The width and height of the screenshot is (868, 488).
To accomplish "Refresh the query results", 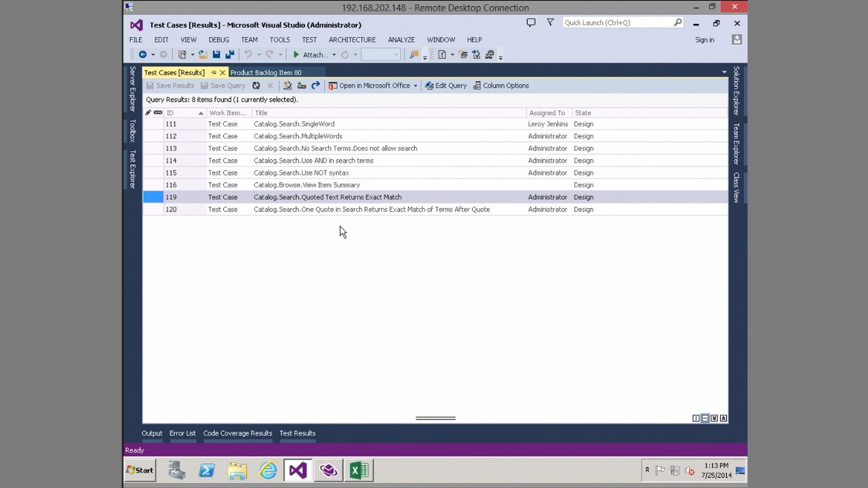I will (x=256, y=85).
